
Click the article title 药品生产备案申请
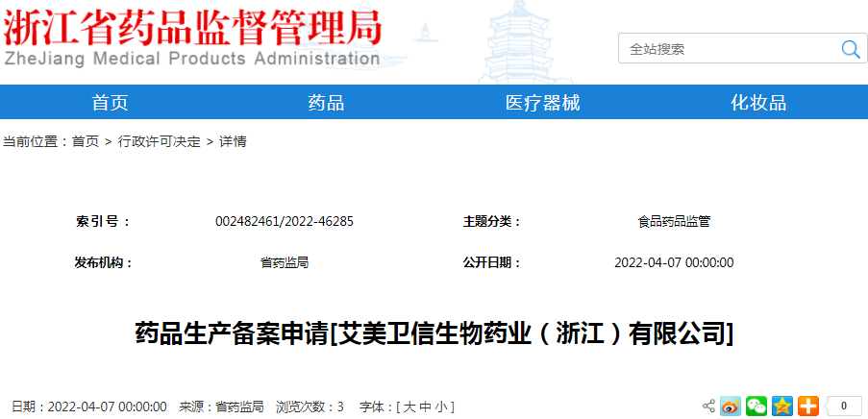434,334
